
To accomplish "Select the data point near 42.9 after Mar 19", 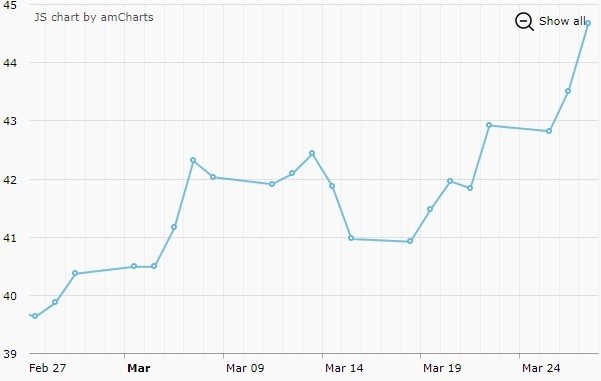I will pos(489,125).
